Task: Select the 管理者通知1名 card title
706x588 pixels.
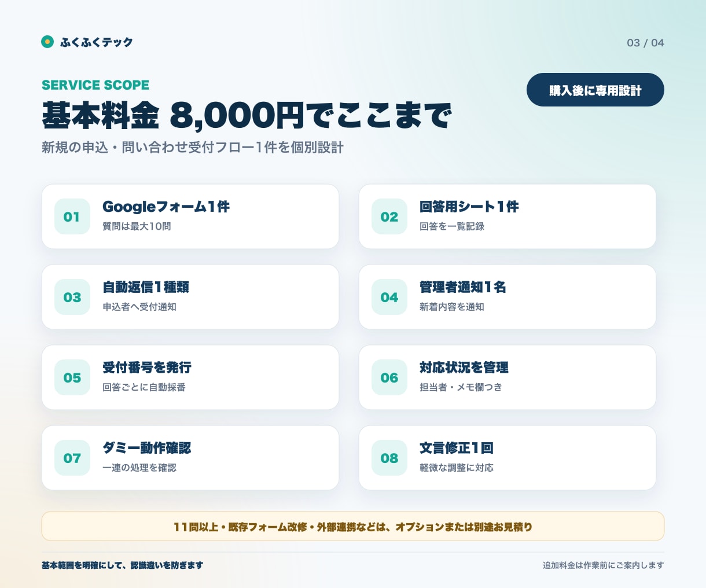Action: point(463,287)
